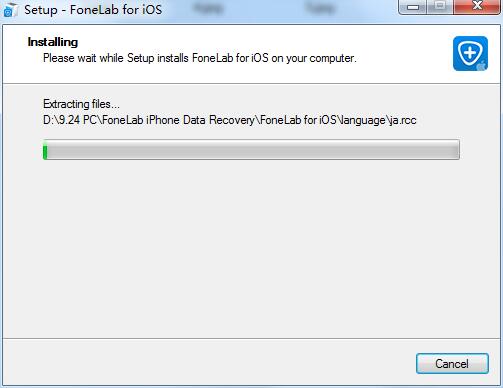Click the white plus sign inside shield logo
Viewport: 503px width, 388px height.
pyautogui.click(x=470, y=53)
